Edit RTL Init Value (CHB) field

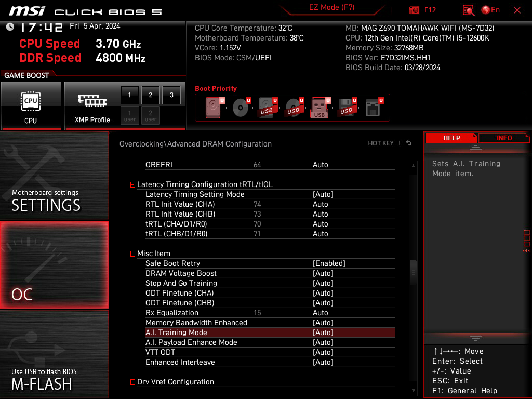(x=320, y=214)
